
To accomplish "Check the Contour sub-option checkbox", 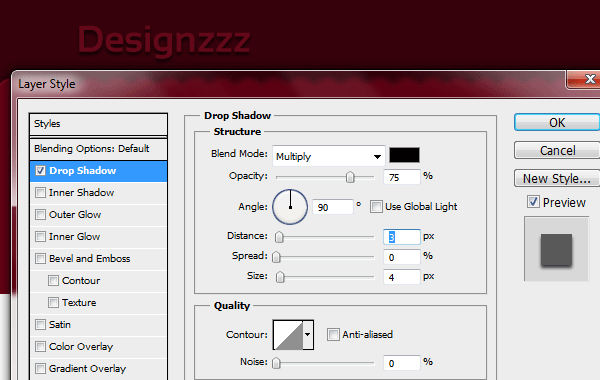I will (53, 281).
